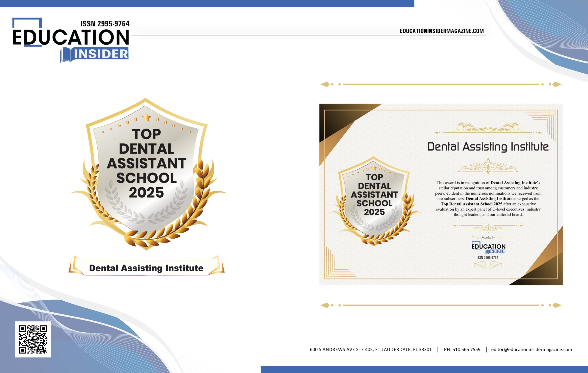Click the gold star atop the large shield
This screenshot has height=373, width=588.
tap(146, 117)
